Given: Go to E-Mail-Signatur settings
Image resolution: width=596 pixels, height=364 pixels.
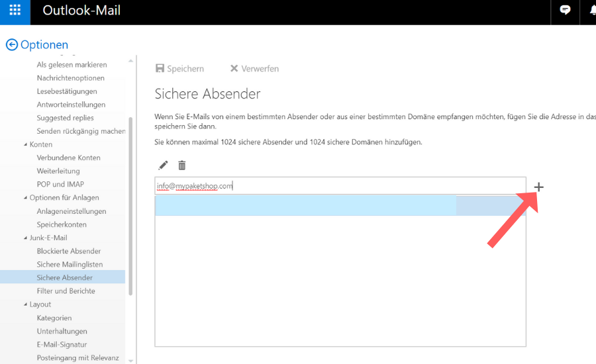Looking at the screenshot, I should (62, 345).
